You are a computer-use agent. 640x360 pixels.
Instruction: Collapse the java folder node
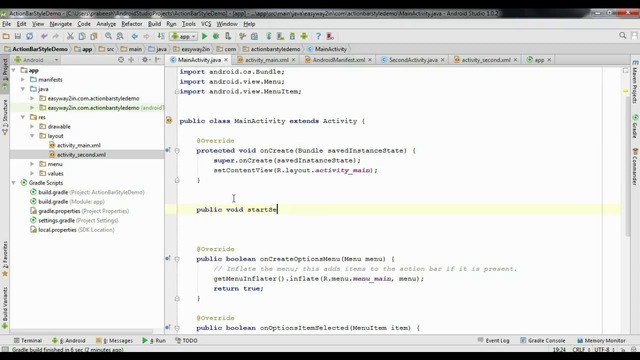[x=23, y=89]
